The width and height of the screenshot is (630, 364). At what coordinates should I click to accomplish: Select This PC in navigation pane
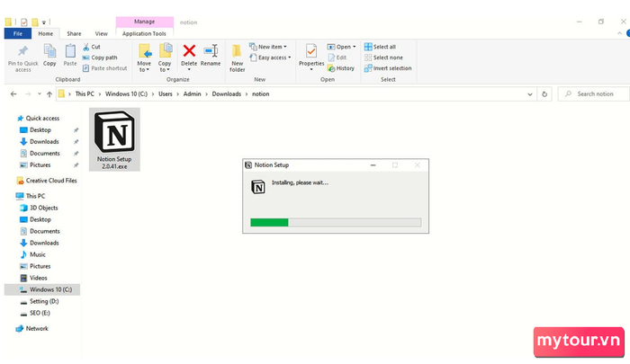coord(35,196)
